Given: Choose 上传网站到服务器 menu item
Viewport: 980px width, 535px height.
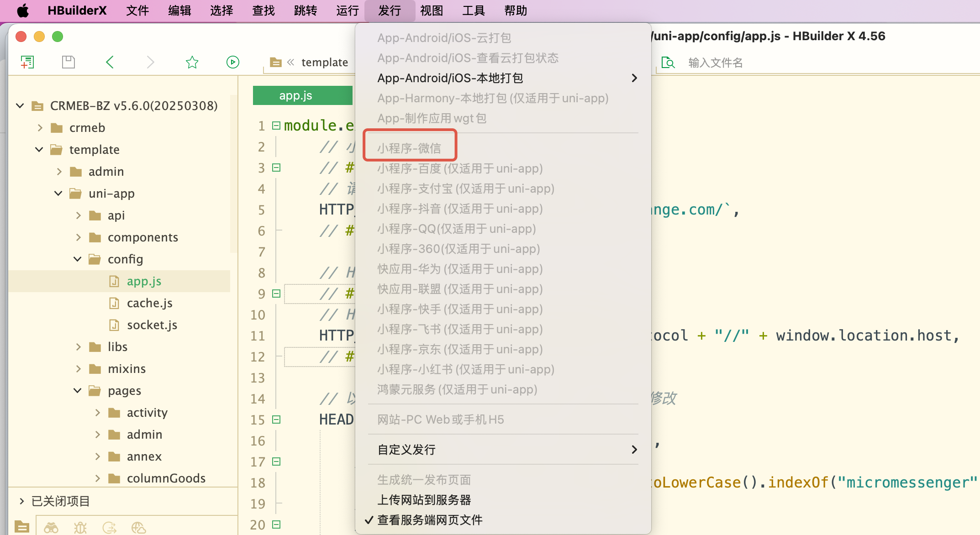Looking at the screenshot, I should pyautogui.click(x=503, y=500).
